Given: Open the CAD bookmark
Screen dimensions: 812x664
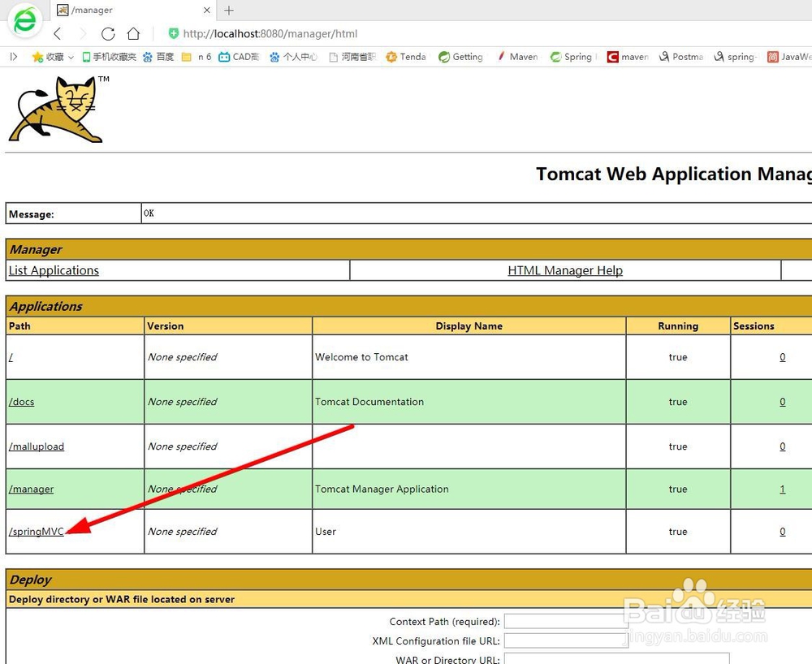Looking at the screenshot, I should (239, 56).
